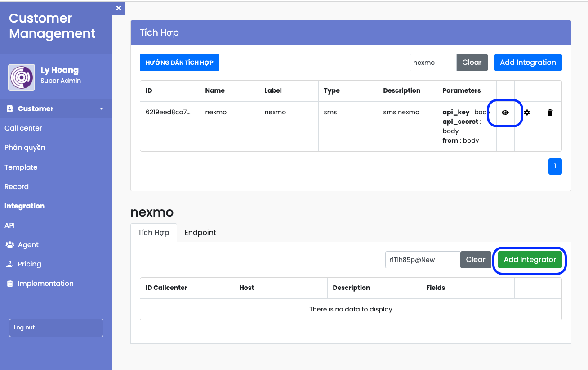Clear the nexmo search filter
This screenshot has width=588, height=370.
tap(472, 63)
